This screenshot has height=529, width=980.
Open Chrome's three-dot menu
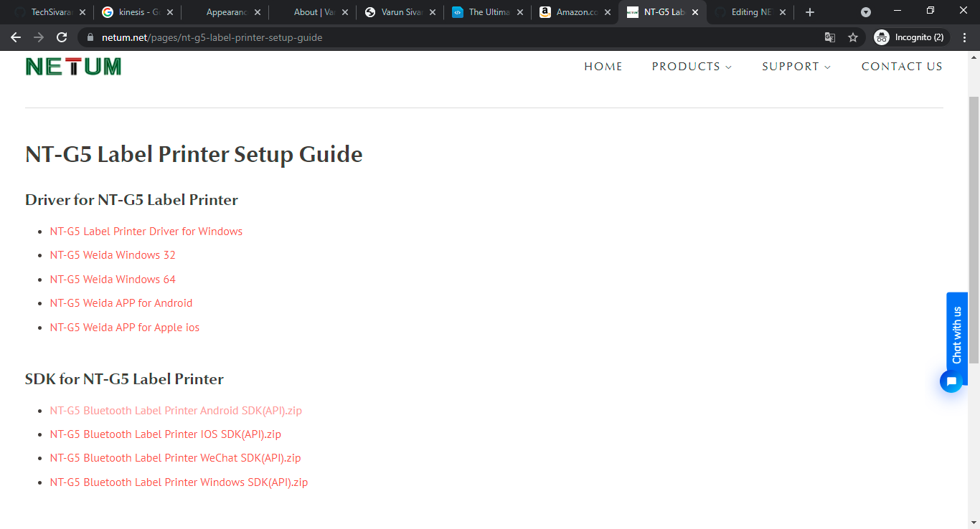click(964, 37)
